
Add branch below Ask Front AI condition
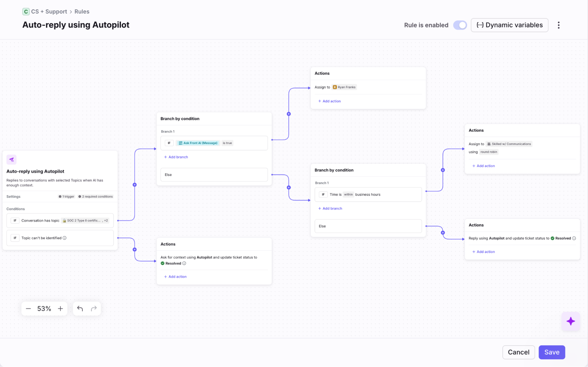coord(176,157)
